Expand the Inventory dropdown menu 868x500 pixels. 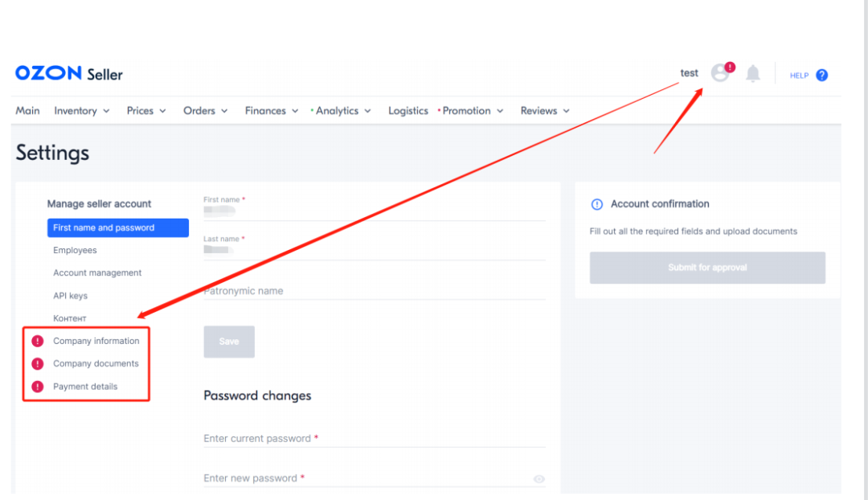coord(81,111)
